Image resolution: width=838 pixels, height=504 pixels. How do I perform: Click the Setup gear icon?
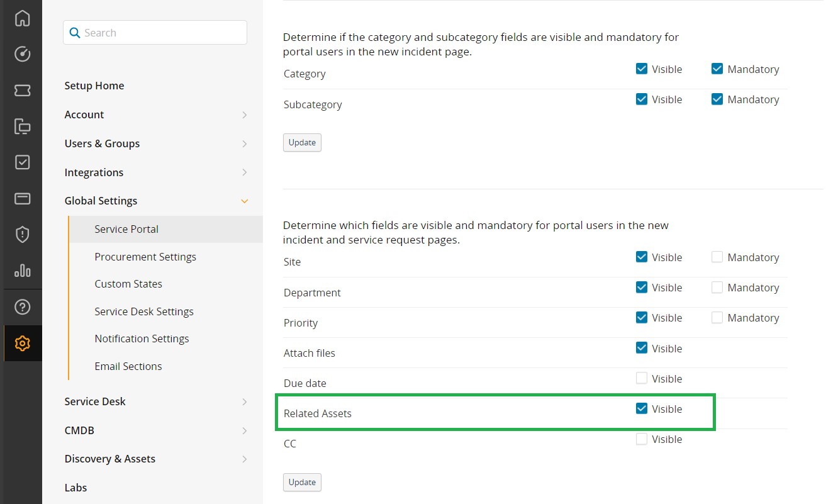pos(22,344)
